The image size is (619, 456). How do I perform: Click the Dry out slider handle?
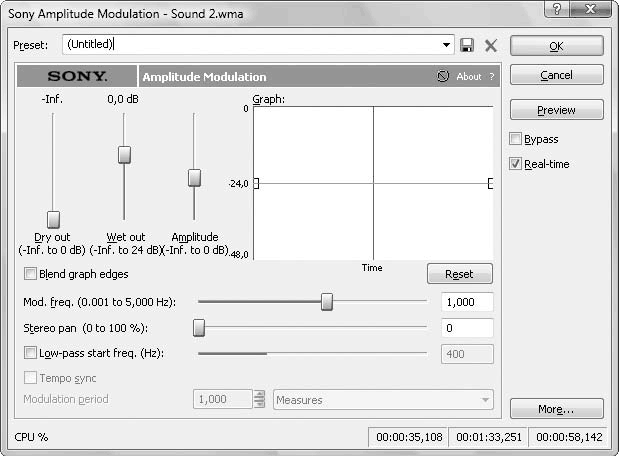[x=54, y=219]
